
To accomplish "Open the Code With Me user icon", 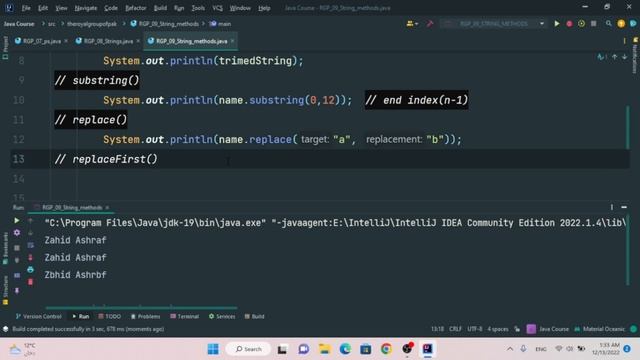I will (410, 24).
